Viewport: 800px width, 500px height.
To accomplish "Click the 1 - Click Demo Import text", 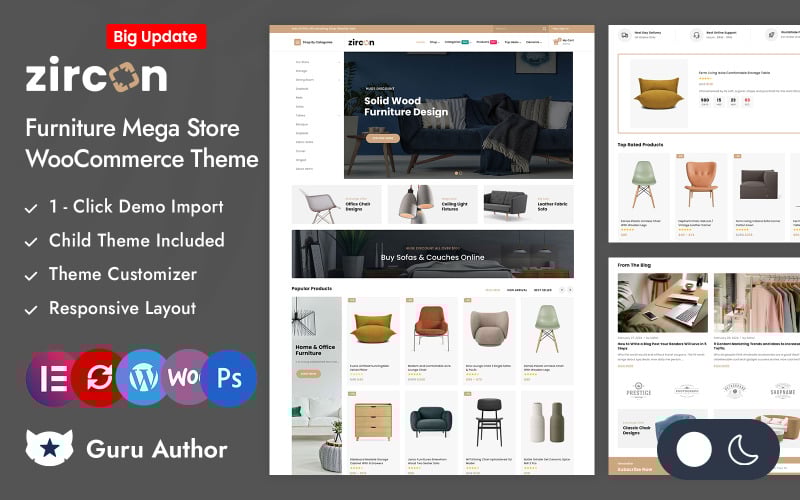I will (136, 207).
